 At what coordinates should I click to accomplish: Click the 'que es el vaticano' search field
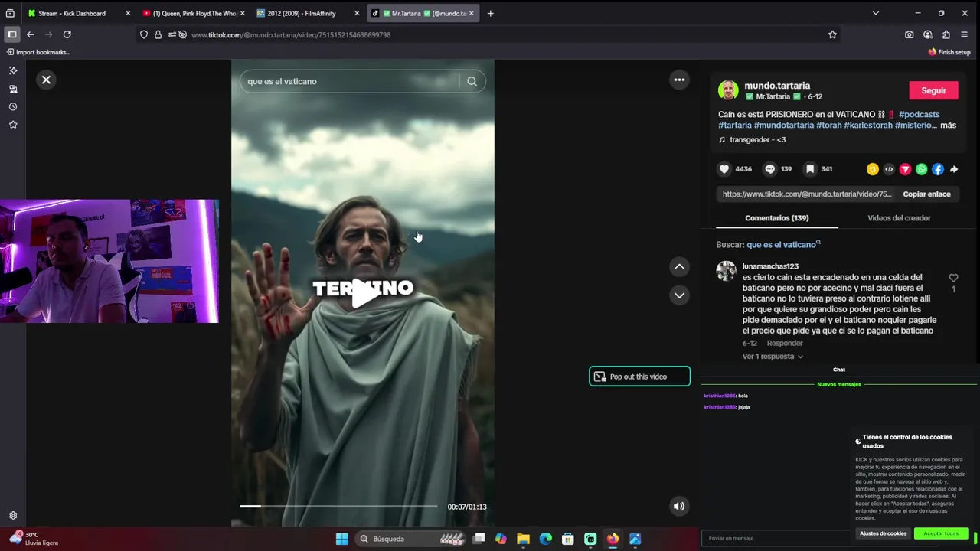coord(349,81)
